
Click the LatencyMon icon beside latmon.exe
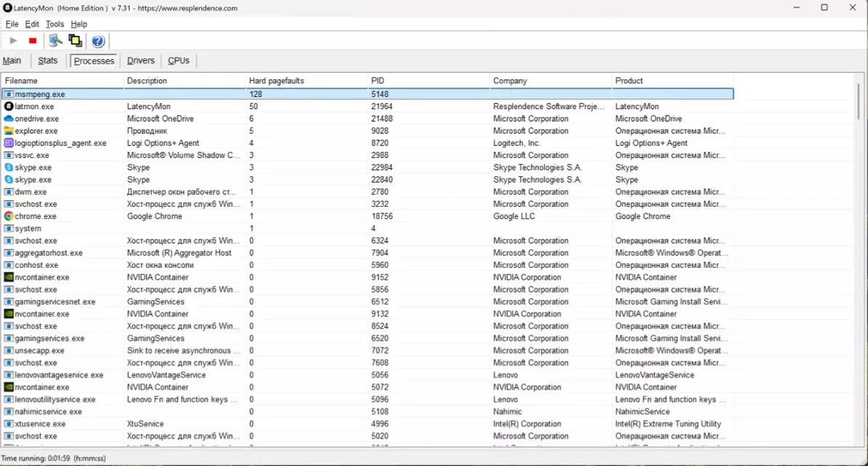click(9, 106)
